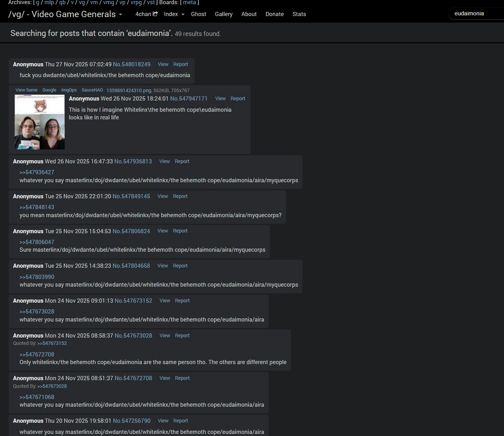Report post No.547804658
This screenshot has width=504, height=436.
click(x=180, y=266)
